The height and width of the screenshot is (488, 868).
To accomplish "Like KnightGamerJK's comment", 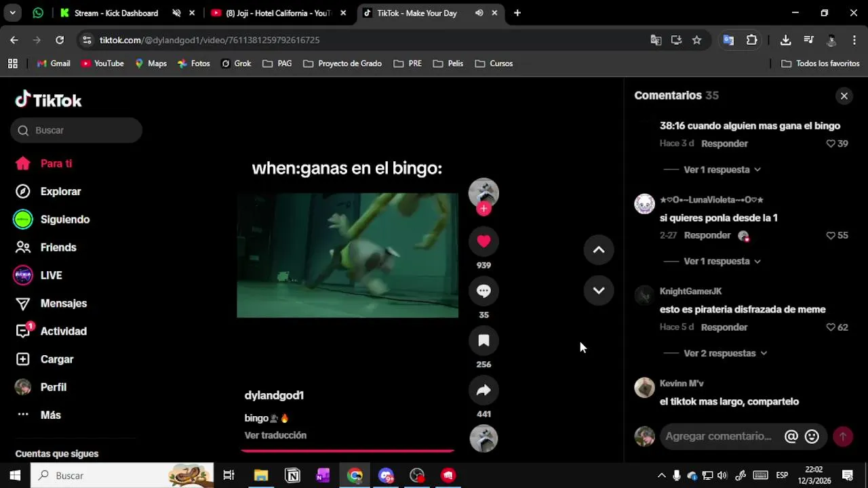I will (830, 327).
